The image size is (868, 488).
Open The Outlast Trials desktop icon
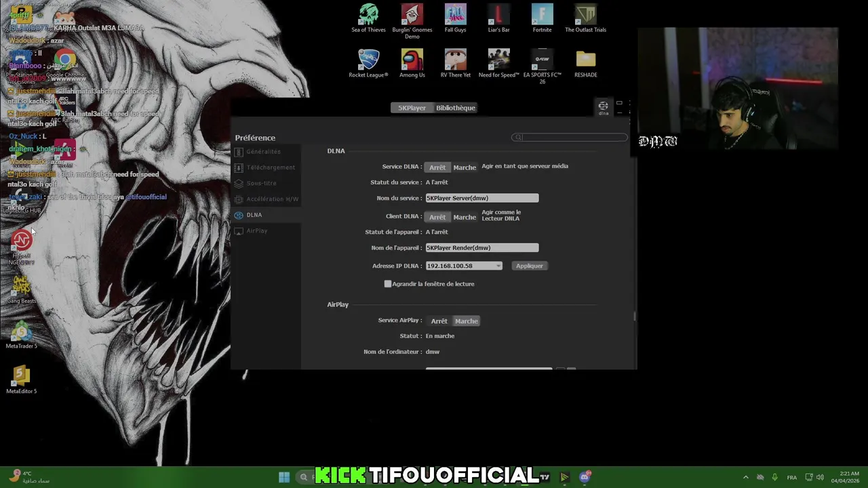(x=586, y=18)
